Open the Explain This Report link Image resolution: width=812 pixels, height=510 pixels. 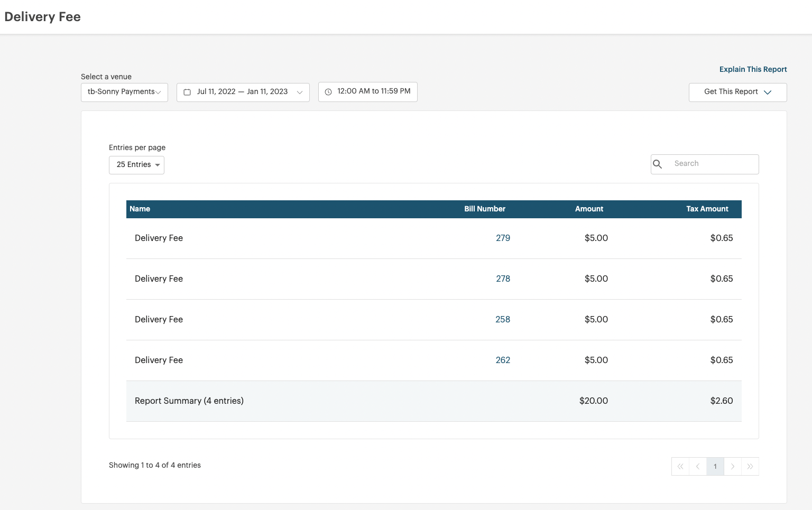point(753,69)
